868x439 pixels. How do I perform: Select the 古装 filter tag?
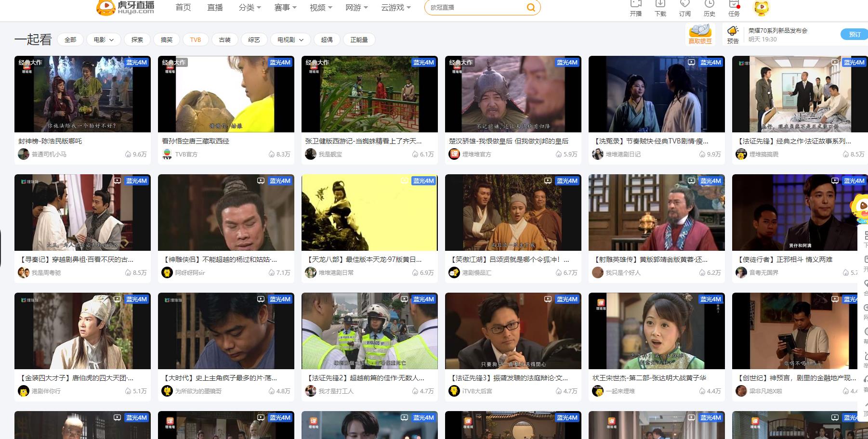[x=225, y=39]
